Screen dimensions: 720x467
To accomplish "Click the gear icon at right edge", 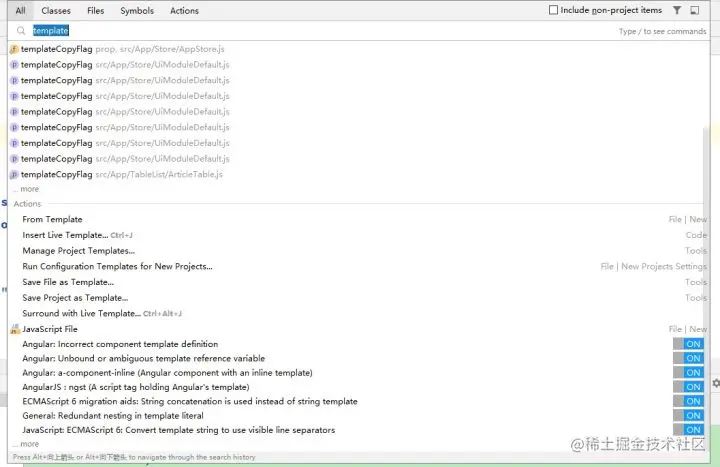I will 715,383.
